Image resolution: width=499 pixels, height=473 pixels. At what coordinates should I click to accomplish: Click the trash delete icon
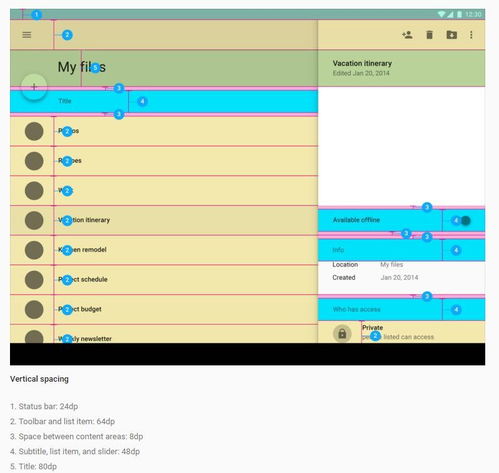pos(429,35)
